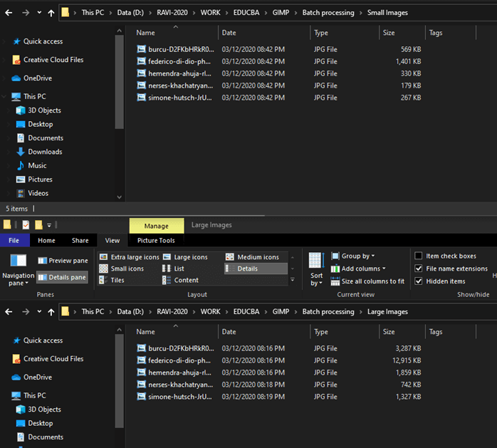Choose Large icons layout
Image resolution: width=497 pixels, height=448 pixels.
pos(185,257)
